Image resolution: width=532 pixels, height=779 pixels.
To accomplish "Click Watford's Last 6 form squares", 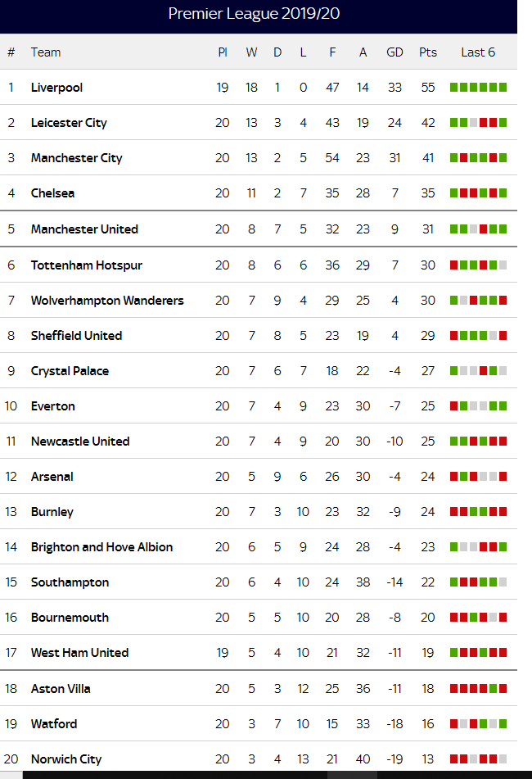I will click(x=478, y=724).
